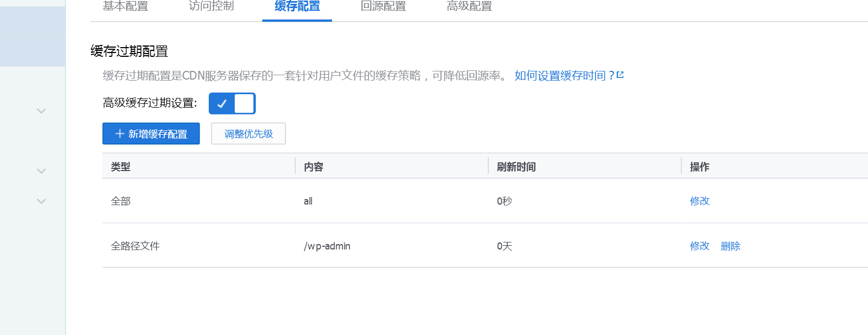The height and width of the screenshot is (335, 868).
Task: Click the 操作 column header
Action: [699, 167]
